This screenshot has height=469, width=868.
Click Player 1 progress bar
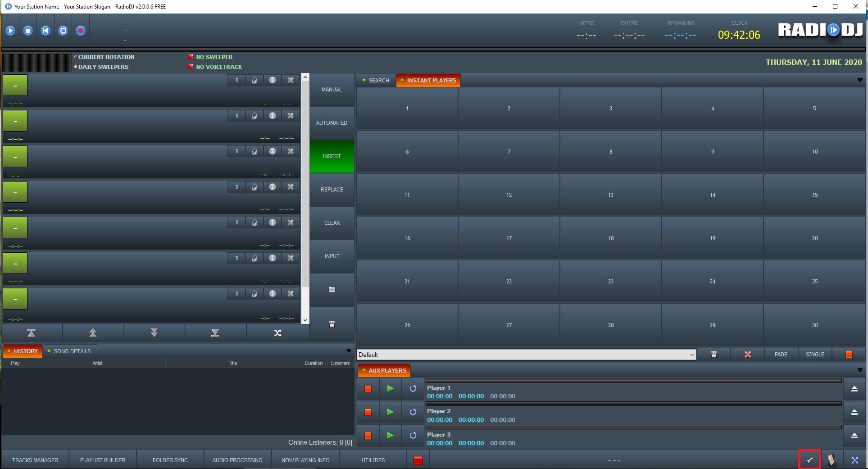click(633, 381)
